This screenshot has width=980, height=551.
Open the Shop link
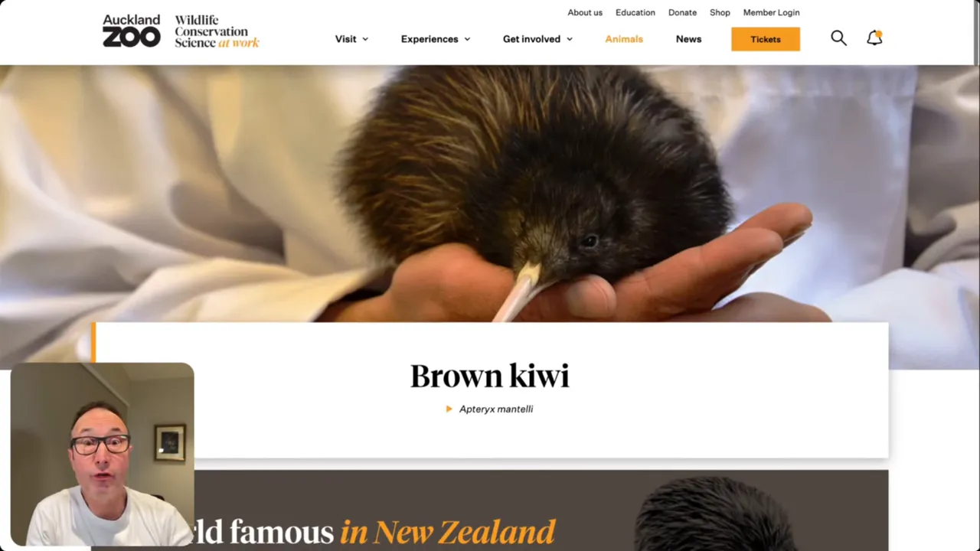[x=720, y=12]
